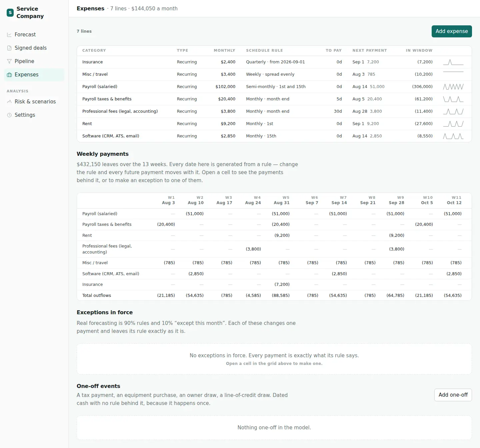Click the $102,000 monthly payroll amount

tap(225, 87)
